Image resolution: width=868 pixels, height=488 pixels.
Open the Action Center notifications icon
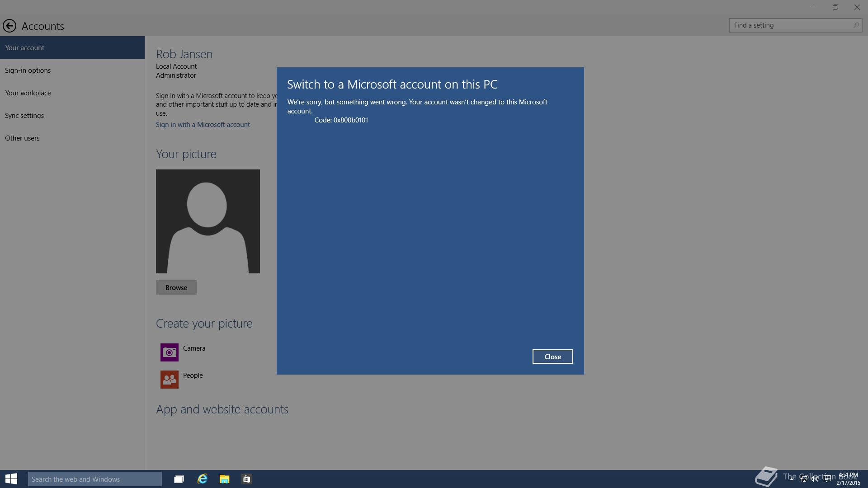827,479
